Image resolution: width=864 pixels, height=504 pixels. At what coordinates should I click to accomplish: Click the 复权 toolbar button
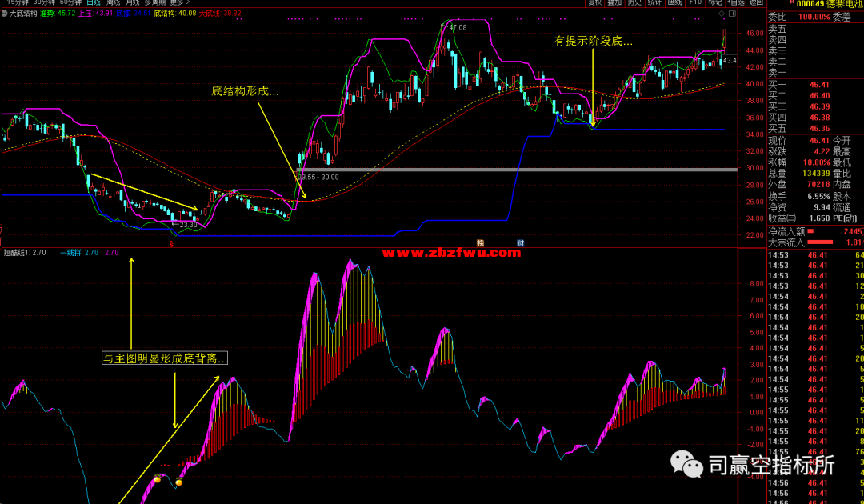pyautogui.click(x=595, y=2)
